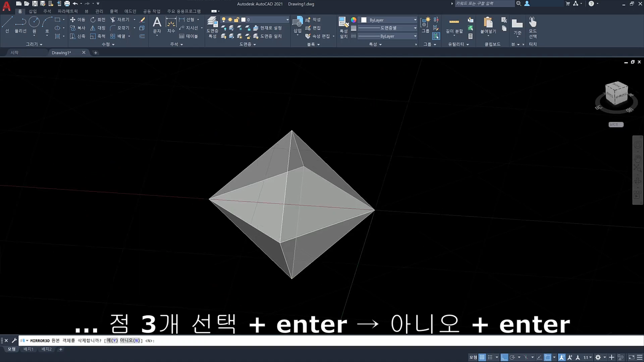Toggle object snap tracking in status bar

pyautogui.click(x=539, y=357)
